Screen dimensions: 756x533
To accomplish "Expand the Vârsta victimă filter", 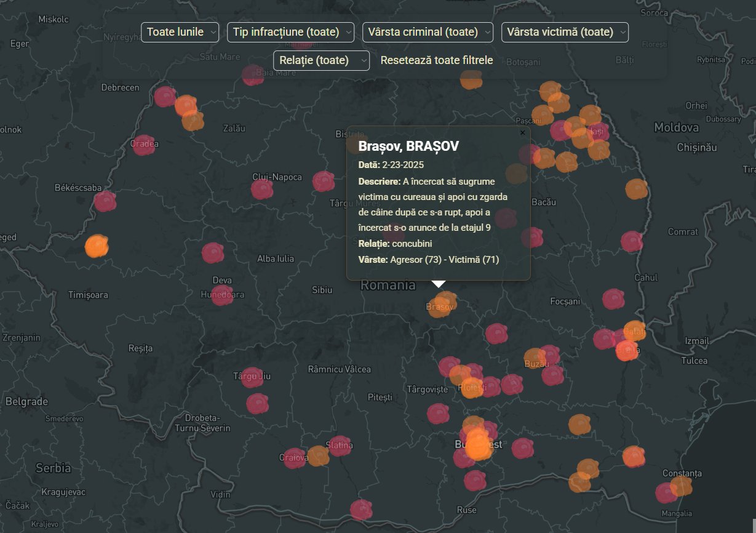I will point(565,32).
